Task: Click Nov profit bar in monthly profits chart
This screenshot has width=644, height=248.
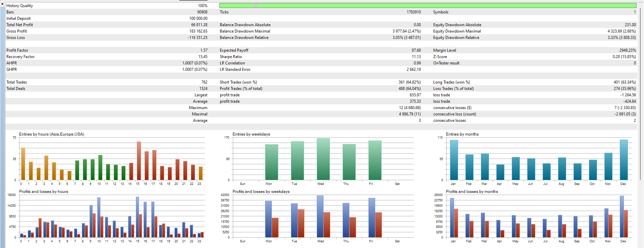Action: click(x=606, y=223)
